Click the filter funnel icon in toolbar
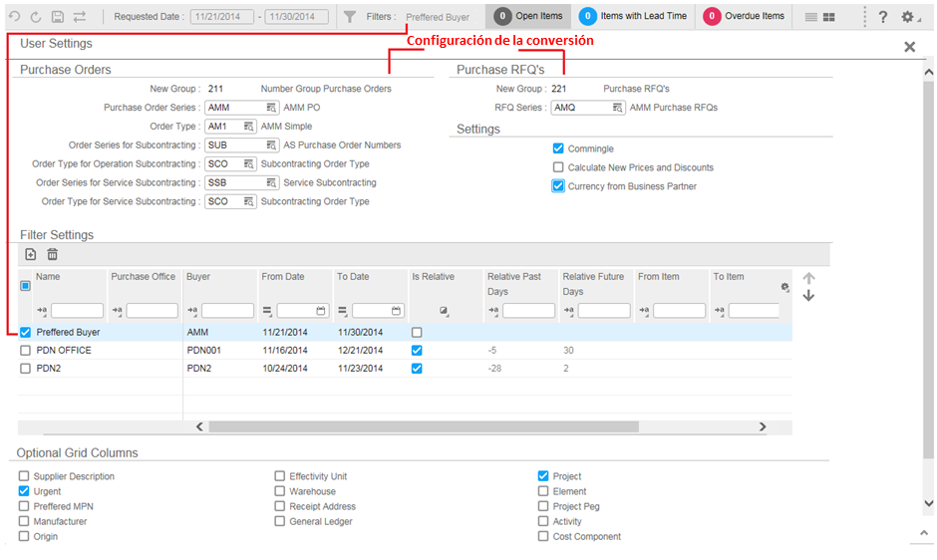The image size is (937, 560). 350,17
